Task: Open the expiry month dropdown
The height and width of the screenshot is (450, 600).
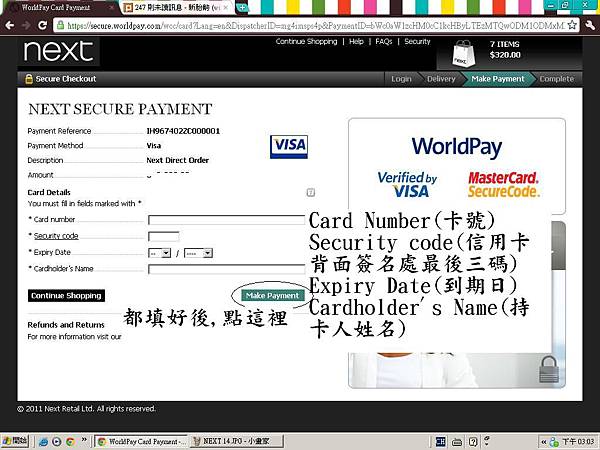Action: pyautogui.click(x=159, y=253)
